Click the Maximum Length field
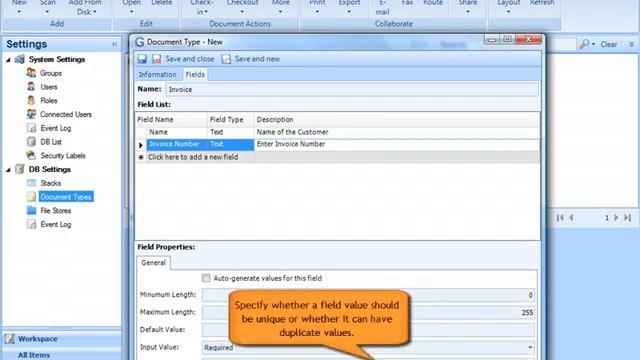Screen dimensions: 640x360 coord(368,312)
